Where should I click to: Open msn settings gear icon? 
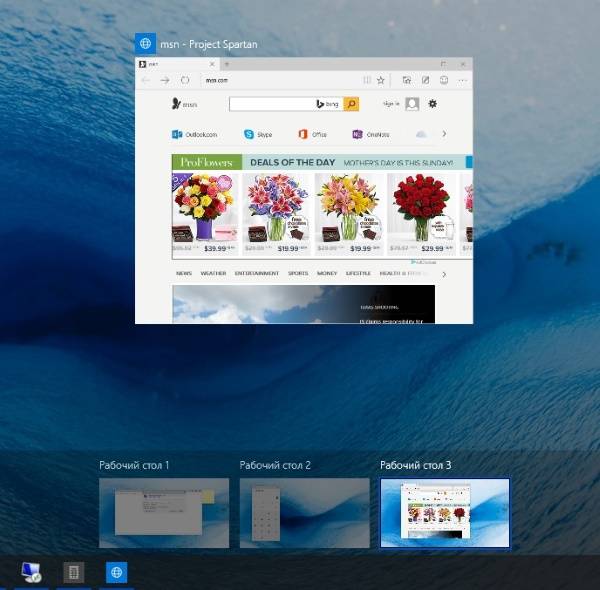click(x=432, y=104)
